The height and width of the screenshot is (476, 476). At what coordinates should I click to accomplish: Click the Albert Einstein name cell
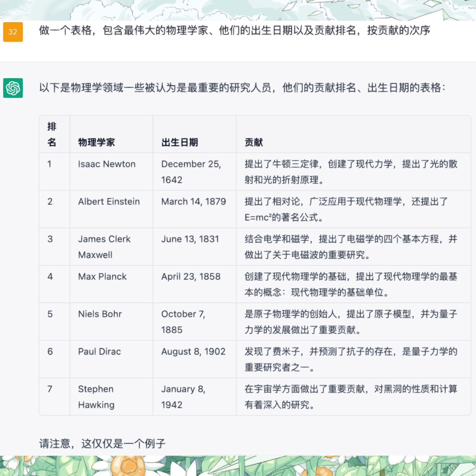[109, 202]
